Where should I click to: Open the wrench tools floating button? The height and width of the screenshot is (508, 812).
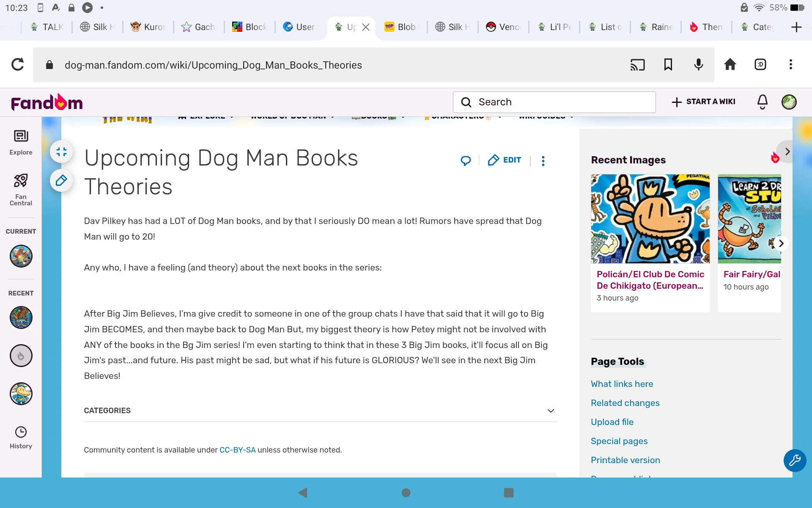point(795,460)
